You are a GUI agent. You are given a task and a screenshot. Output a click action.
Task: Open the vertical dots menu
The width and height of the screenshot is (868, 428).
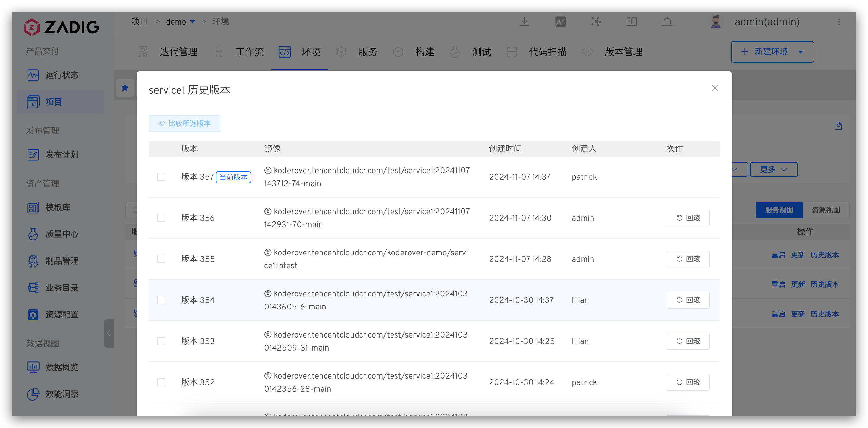[x=839, y=22]
